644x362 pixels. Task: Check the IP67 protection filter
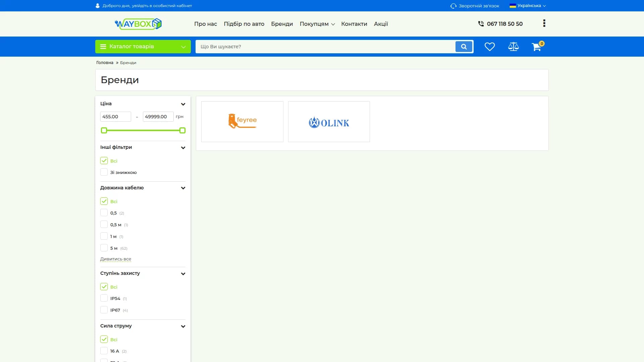tap(104, 310)
